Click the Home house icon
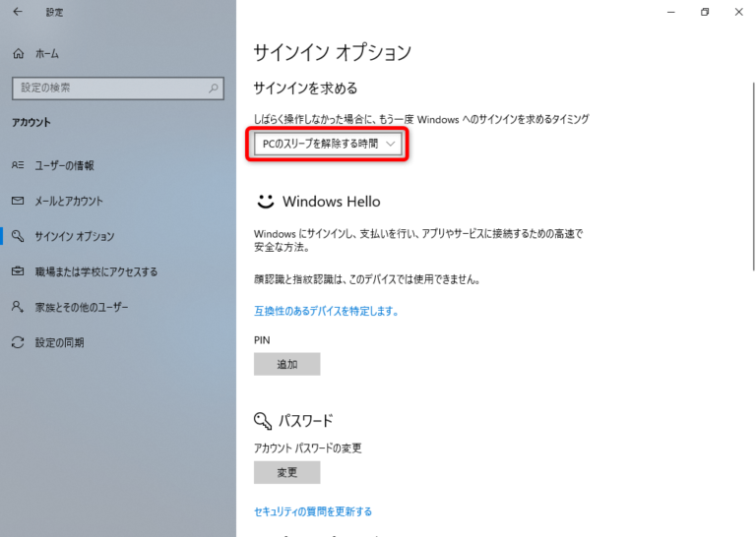Image resolution: width=756 pixels, height=537 pixels. point(18,53)
